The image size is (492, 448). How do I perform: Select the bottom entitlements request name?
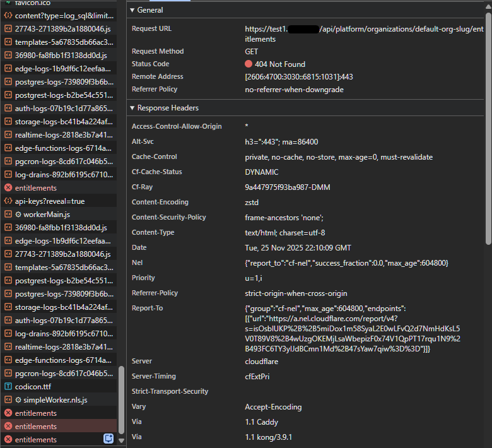point(36,440)
